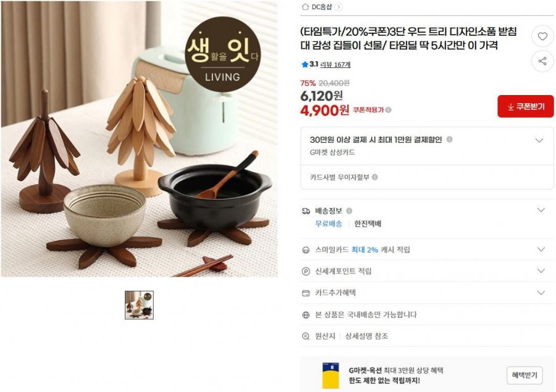This screenshot has width=556, height=392.
Task: Open the share icon options
Action: coord(542,61)
